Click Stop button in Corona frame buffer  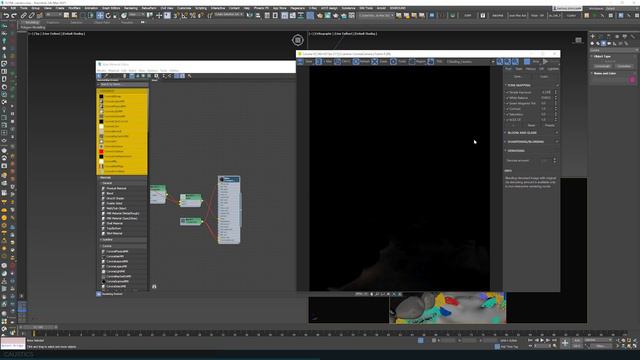click(x=527, y=62)
